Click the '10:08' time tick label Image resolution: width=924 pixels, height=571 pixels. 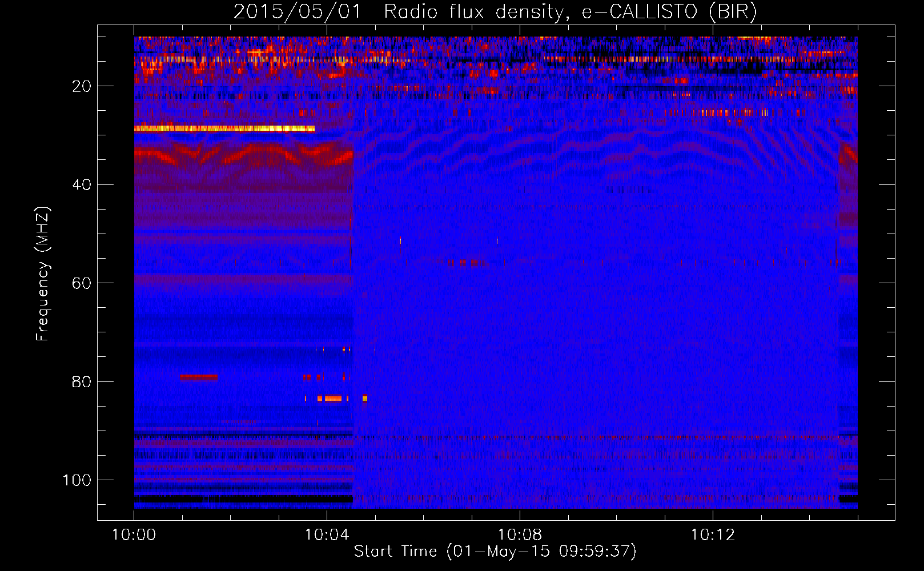520,535
